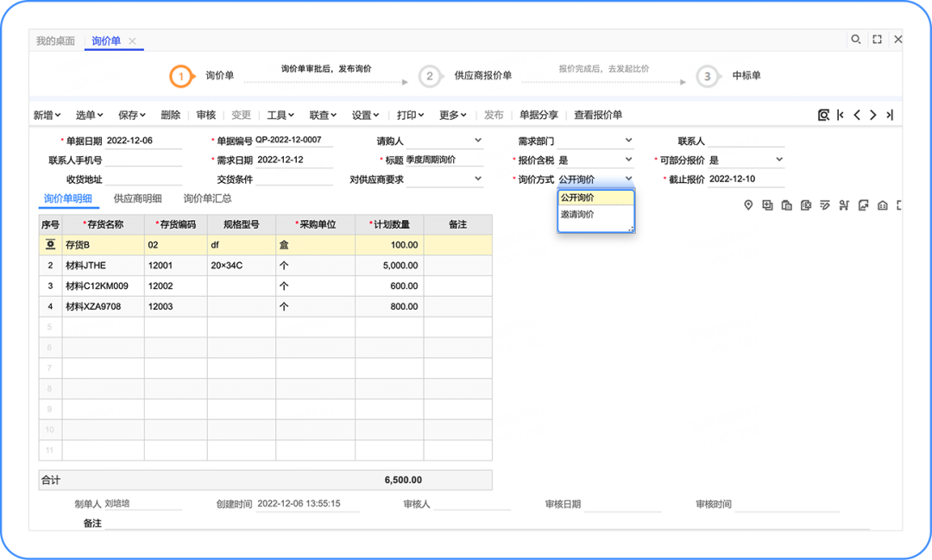Click the 查看报价单 button

point(598,115)
